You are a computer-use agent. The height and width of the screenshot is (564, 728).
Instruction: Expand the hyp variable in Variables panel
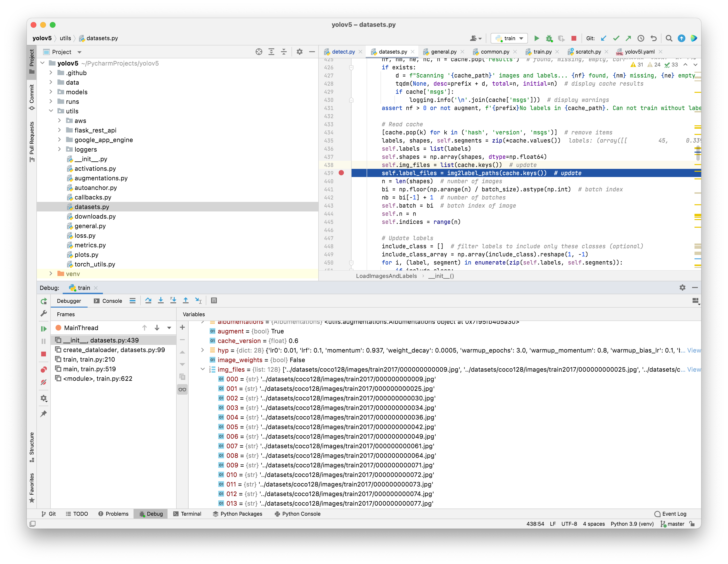click(202, 350)
